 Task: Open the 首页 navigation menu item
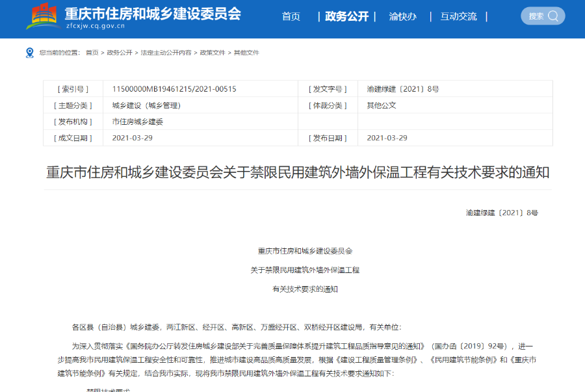coord(290,18)
